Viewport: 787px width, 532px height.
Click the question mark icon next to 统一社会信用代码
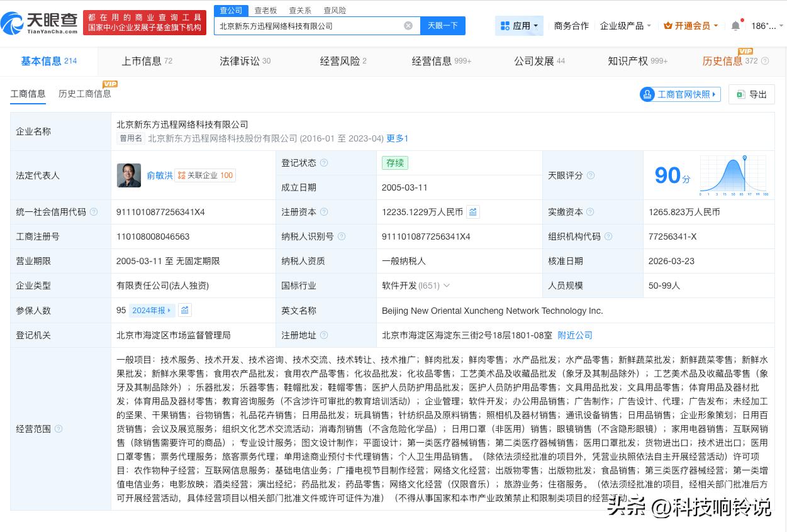pos(94,212)
